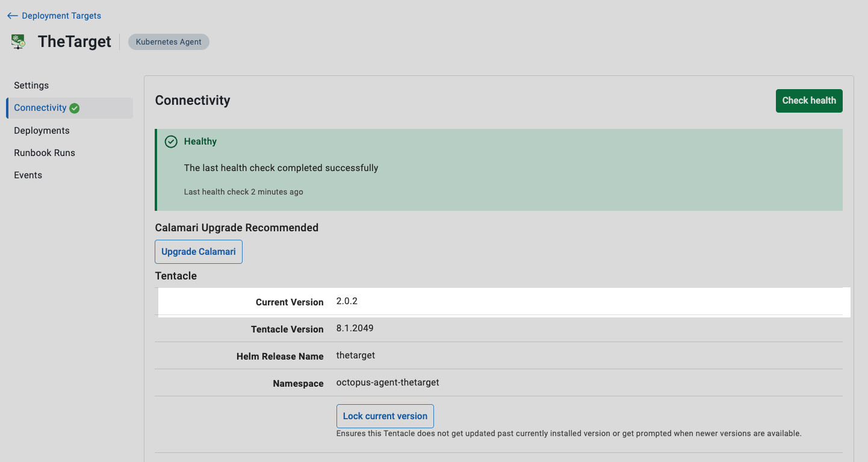The image size is (868, 462).
Task: Open the Deployments section
Action: coord(42,131)
